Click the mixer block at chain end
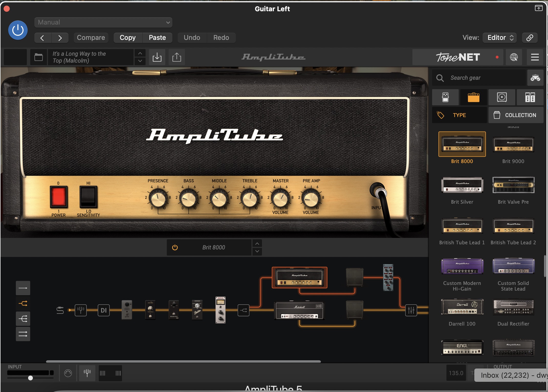This screenshot has width=548, height=392. (411, 310)
